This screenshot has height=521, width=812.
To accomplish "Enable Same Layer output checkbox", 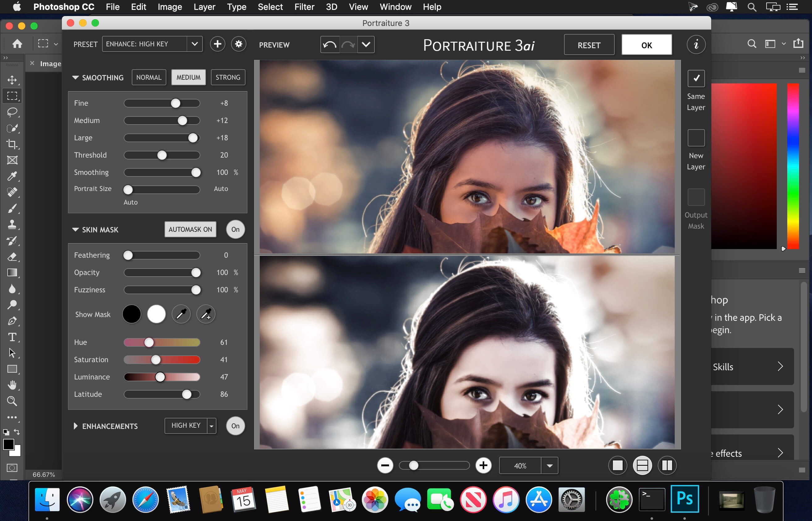I will point(696,78).
